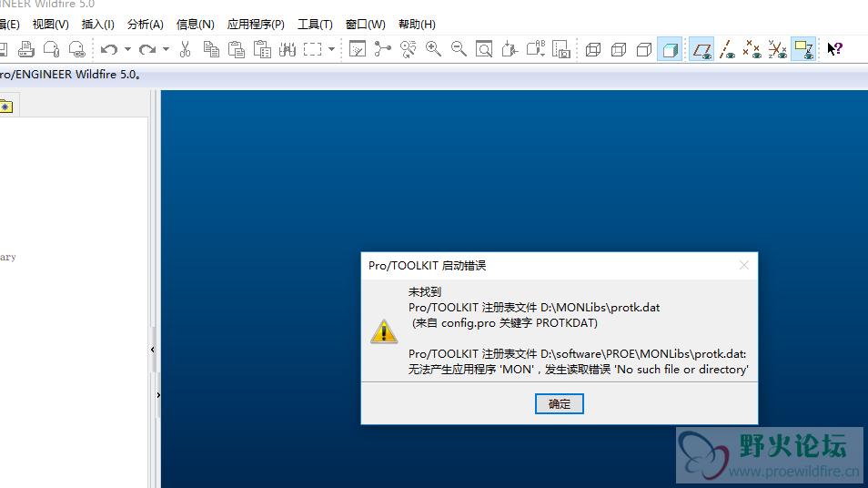Open the 分析(A) menu
Screen dimensions: 868x488
[x=145, y=25]
